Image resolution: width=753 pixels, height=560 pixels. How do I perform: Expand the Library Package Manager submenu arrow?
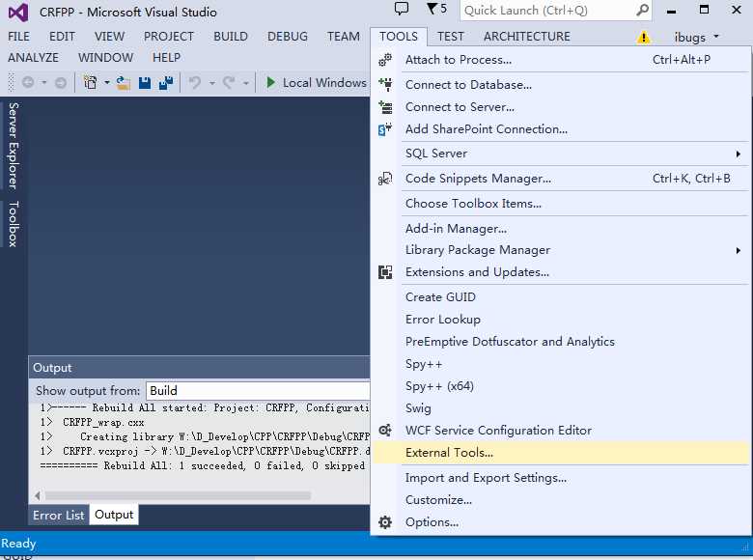739,250
